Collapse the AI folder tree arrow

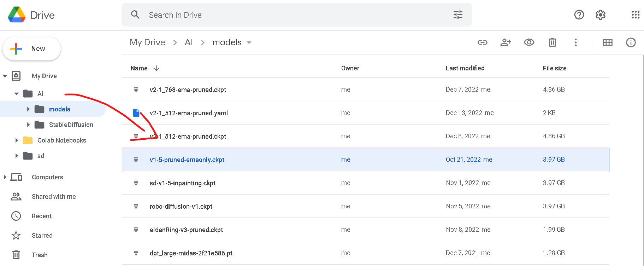pos(17,94)
